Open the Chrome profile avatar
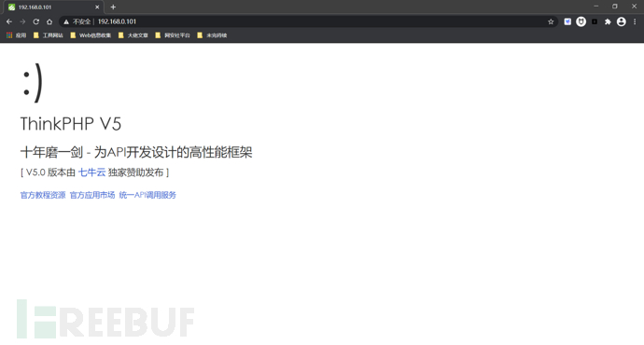Viewport: 644px width, 345px height. [622, 21]
